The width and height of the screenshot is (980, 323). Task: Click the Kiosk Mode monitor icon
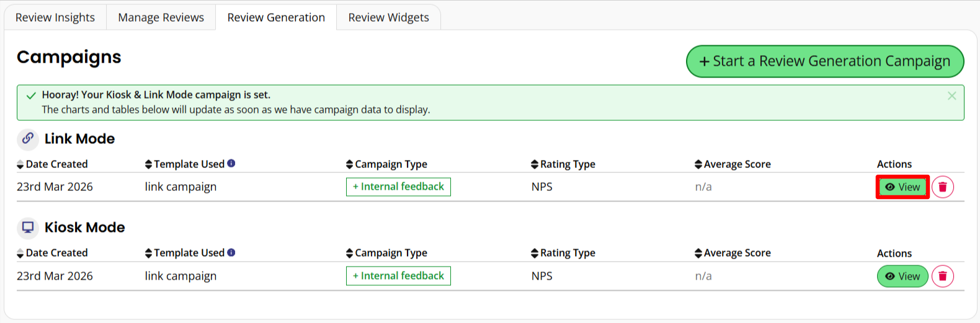point(28,228)
